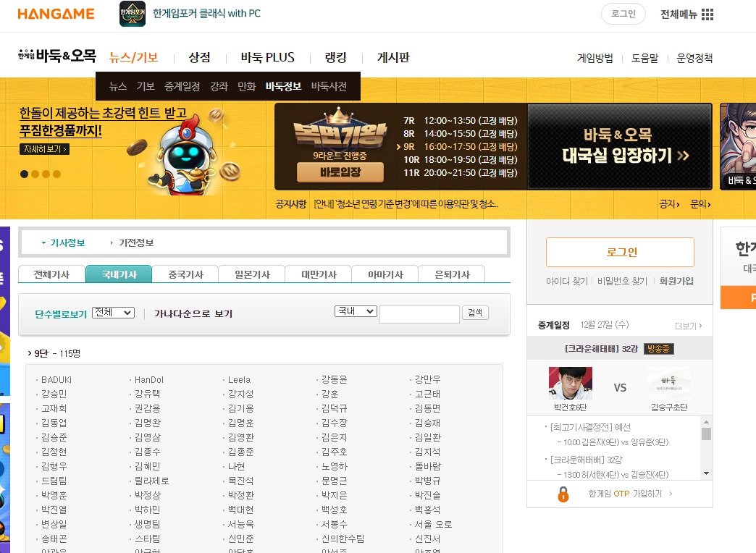Select the second banner carousel dot
Screen dimensions: 756x553
click(35, 174)
